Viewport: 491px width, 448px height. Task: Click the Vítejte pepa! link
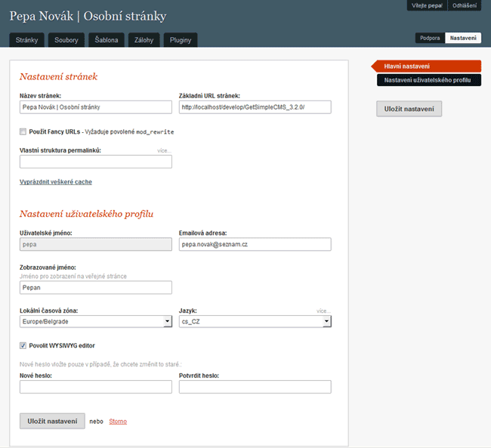point(427,5)
